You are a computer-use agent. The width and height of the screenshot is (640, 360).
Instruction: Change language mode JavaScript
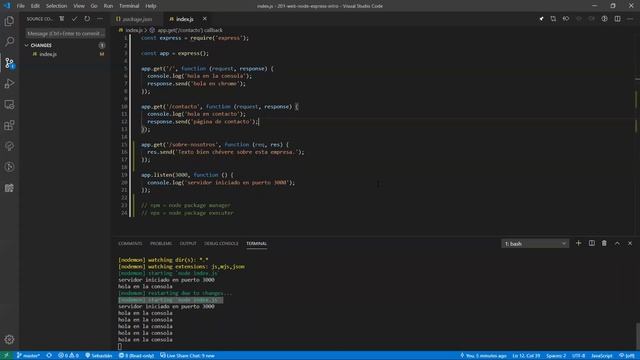click(x=602, y=356)
